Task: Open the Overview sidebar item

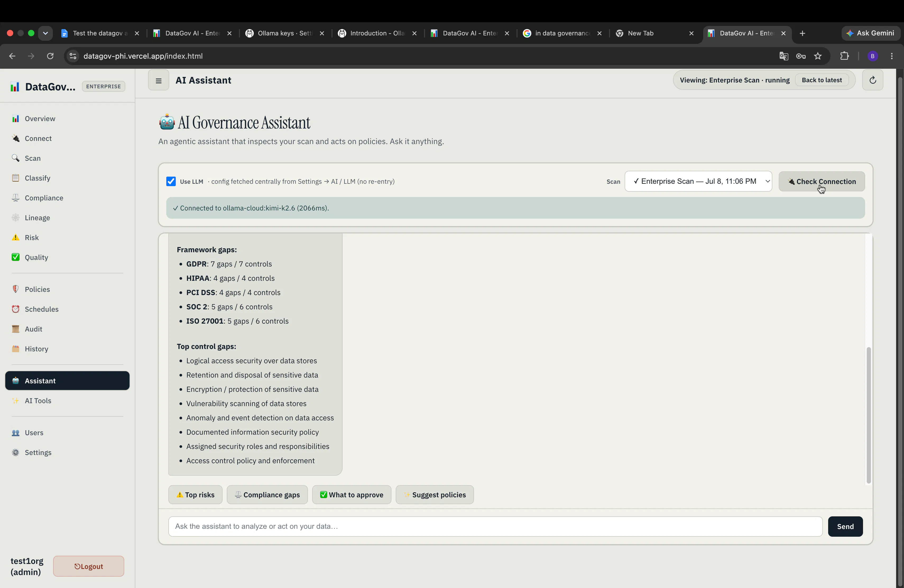Action: click(x=67, y=118)
